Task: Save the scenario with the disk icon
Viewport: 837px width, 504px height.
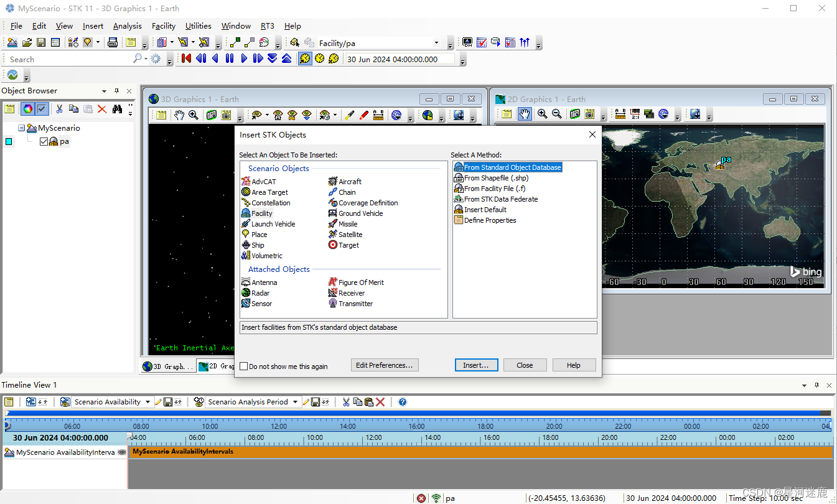Action: coord(41,42)
